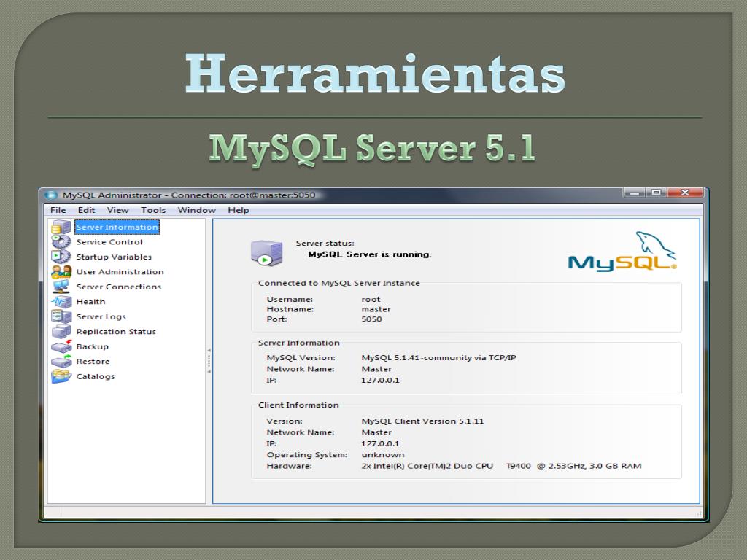Click the Service Control gear icon
The height and width of the screenshot is (560, 747).
[61, 242]
